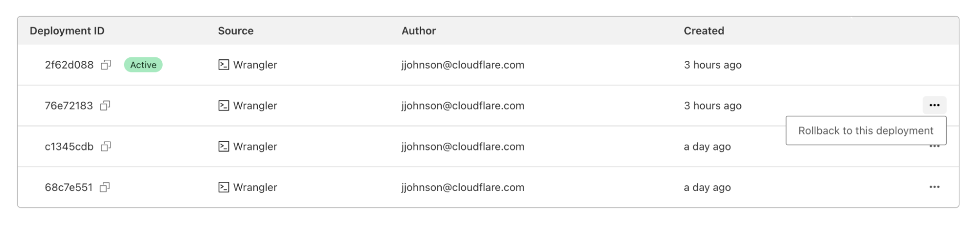980x228 pixels.
Task: Click the Created column header
Action: (704, 30)
